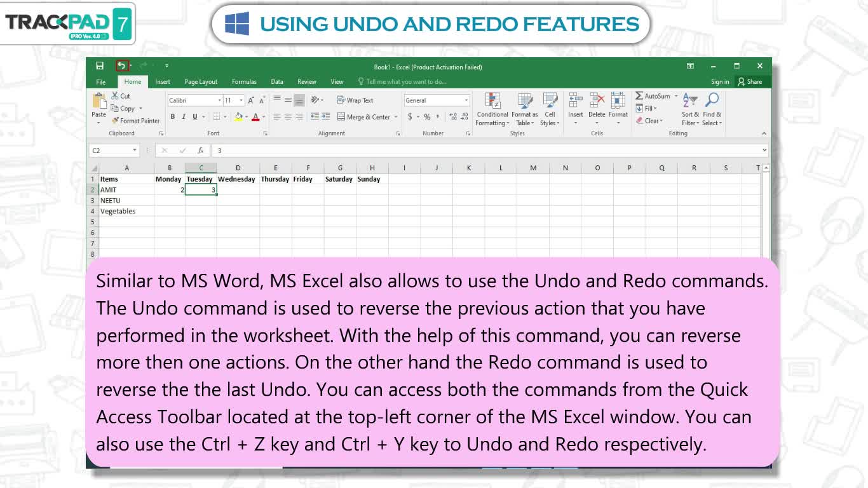This screenshot has height=488, width=868.
Task: Click Decrease Indent icon
Action: (315, 117)
